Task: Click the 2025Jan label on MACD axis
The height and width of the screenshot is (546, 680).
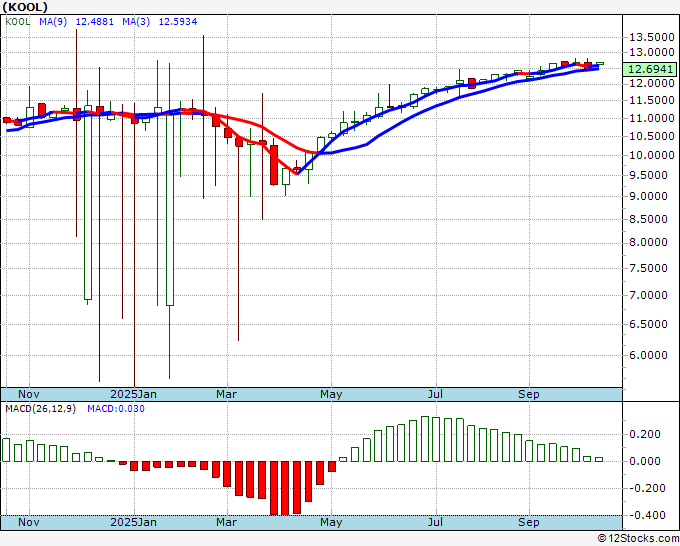Action: (134, 522)
